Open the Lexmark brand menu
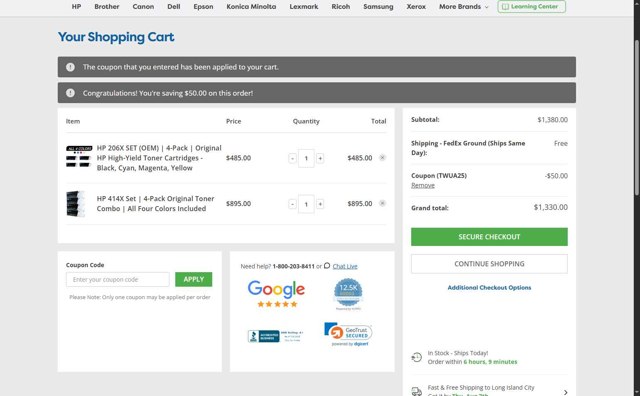Viewport: 640px width, 396px height. 304,7
